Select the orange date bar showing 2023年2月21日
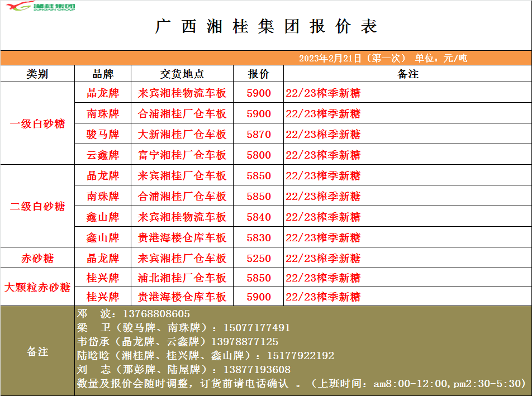The height and width of the screenshot is (396, 532). (382, 58)
